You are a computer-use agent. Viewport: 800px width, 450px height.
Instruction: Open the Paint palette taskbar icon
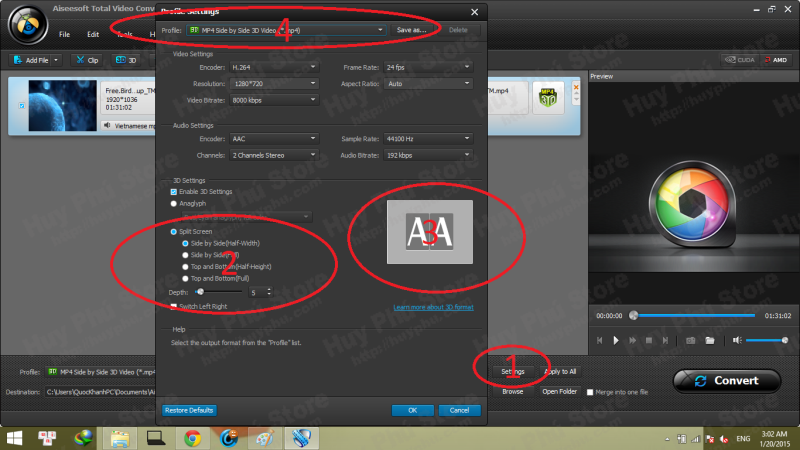point(265,438)
